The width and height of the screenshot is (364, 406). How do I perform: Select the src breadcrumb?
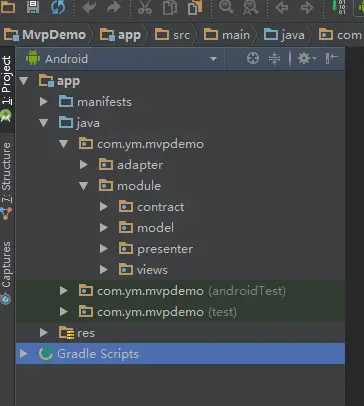tap(172, 35)
